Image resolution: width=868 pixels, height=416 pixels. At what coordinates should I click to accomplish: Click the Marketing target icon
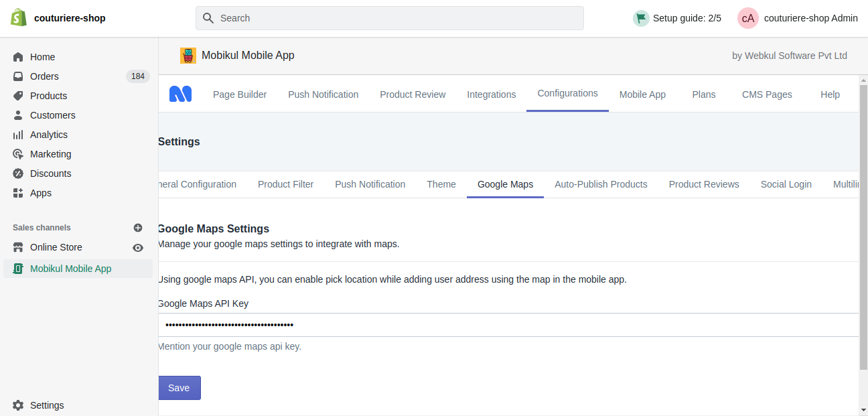18,154
